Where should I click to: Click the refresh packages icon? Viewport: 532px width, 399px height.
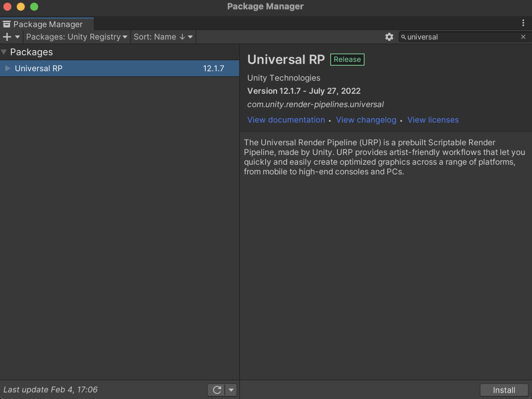tap(217, 390)
